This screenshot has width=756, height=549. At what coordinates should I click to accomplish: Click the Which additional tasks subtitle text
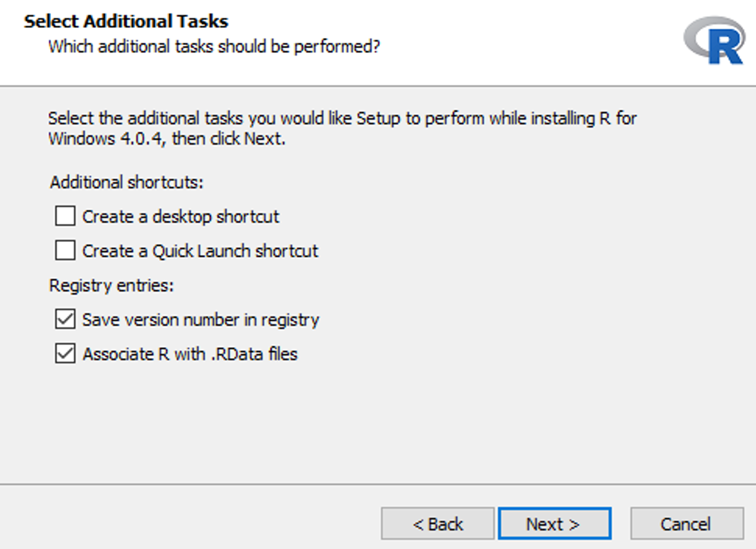tap(213, 46)
